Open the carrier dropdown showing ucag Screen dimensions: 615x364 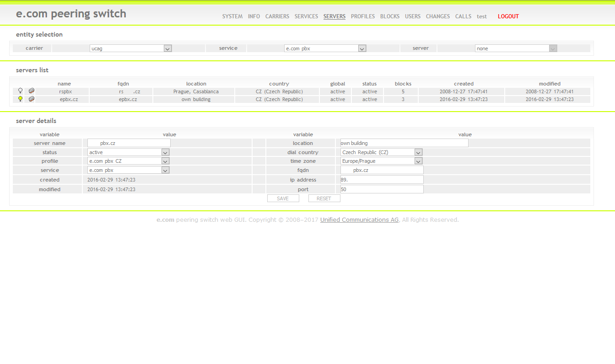tap(130, 48)
